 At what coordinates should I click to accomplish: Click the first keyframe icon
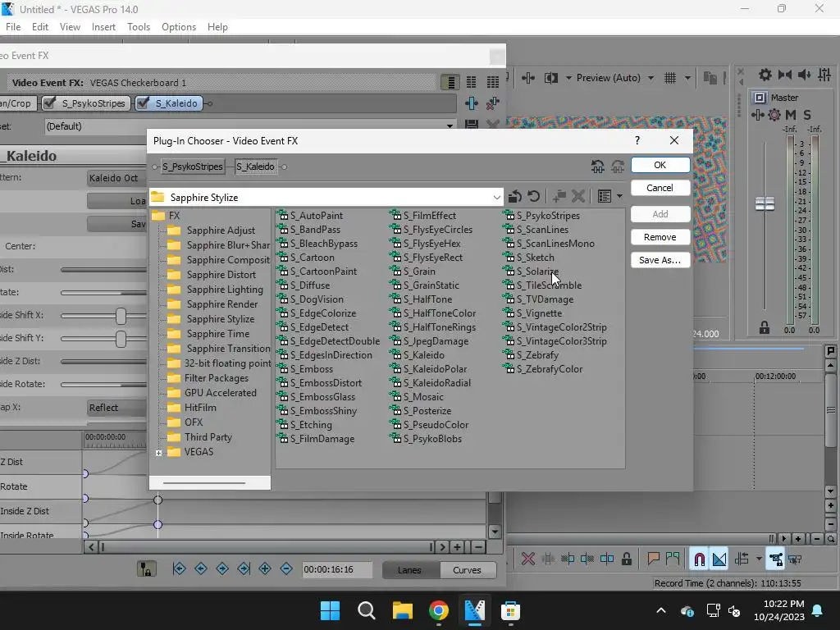180,569
